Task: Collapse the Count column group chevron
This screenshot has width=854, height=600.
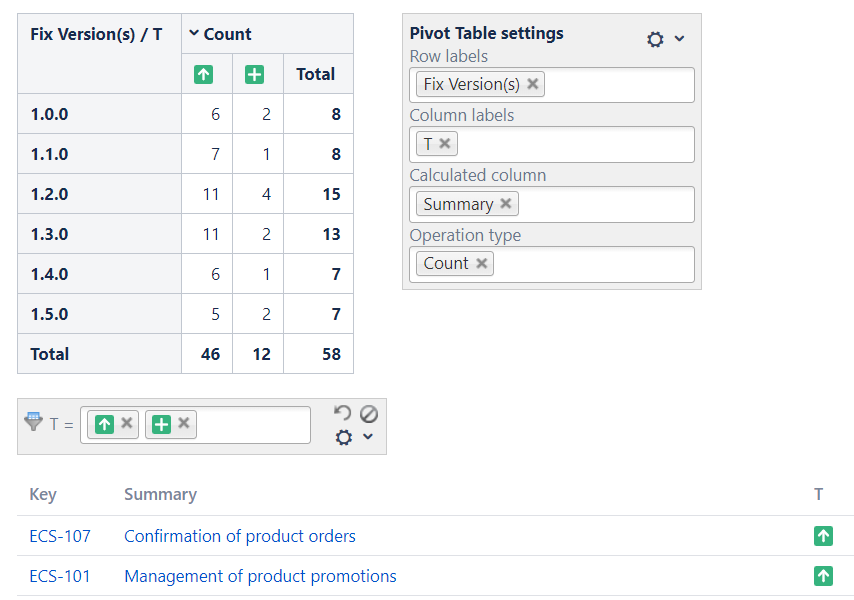Action: (194, 34)
